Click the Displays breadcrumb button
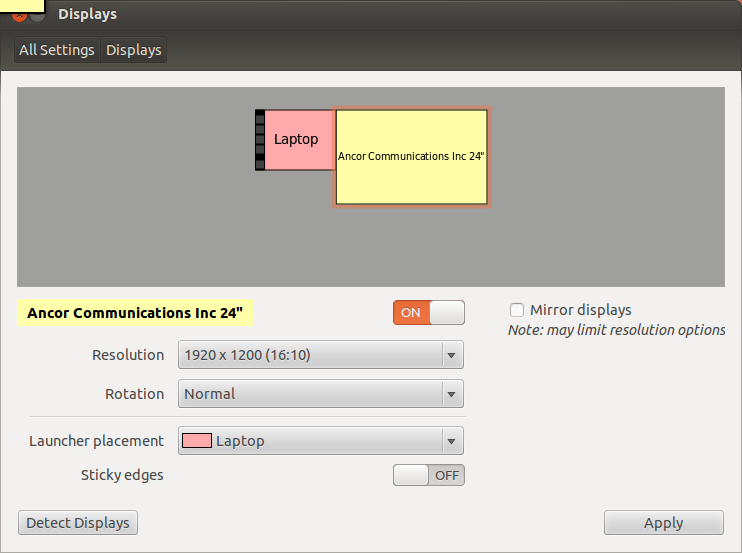The image size is (742, 553). 133,50
